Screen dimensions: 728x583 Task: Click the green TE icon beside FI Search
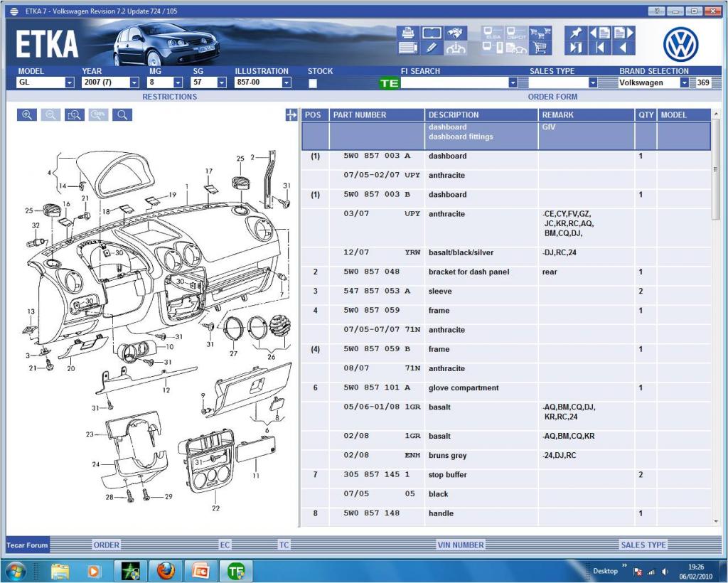pyautogui.click(x=389, y=83)
